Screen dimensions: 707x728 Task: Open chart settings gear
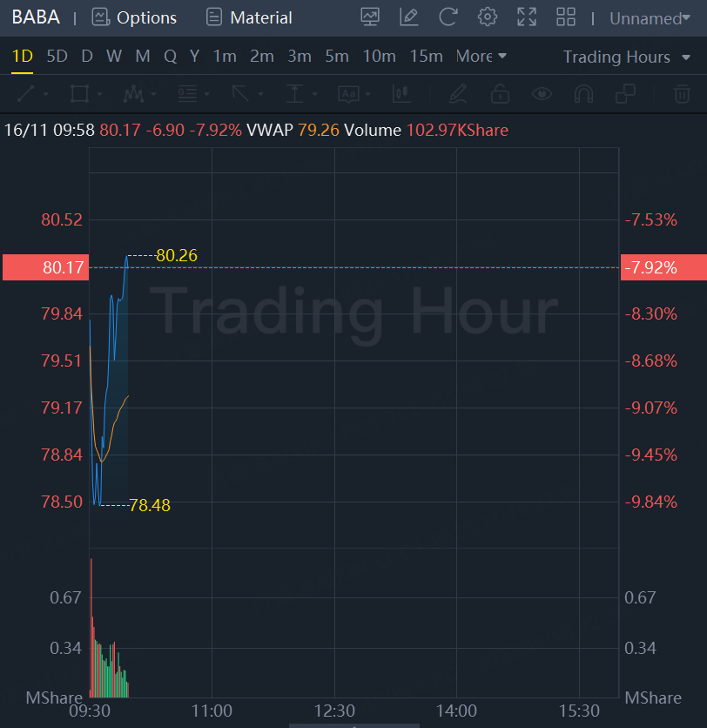pyautogui.click(x=488, y=17)
